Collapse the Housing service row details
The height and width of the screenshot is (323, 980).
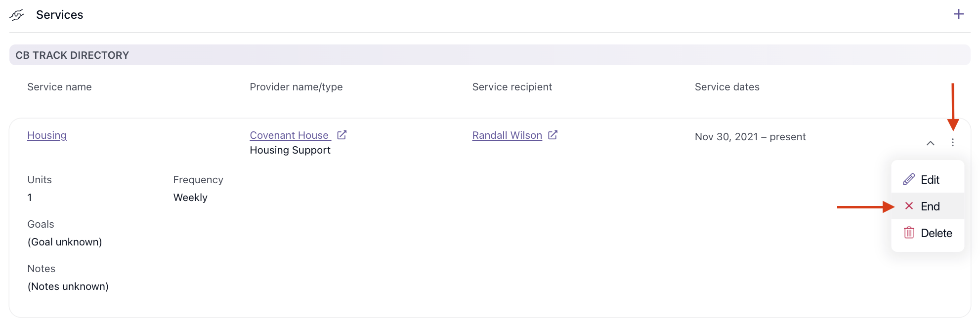coord(930,143)
